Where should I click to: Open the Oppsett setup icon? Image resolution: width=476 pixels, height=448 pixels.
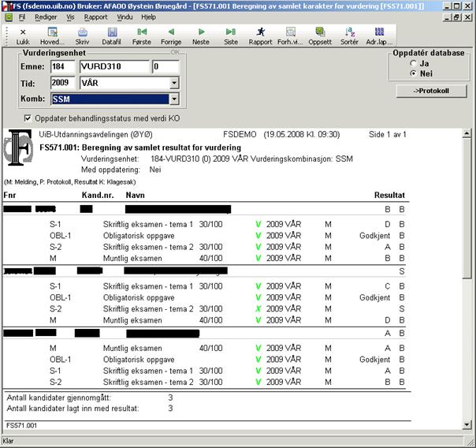pyautogui.click(x=320, y=32)
